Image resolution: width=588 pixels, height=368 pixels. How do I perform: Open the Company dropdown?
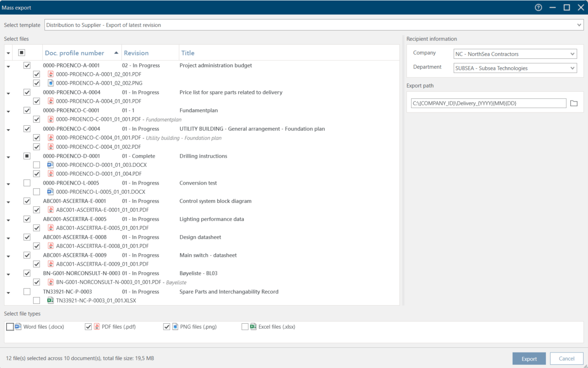pyautogui.click(x=572, y=54)
